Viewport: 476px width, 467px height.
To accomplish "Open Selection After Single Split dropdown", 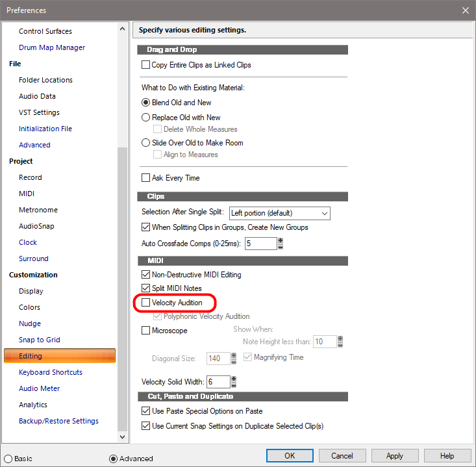I will point(279,213).
